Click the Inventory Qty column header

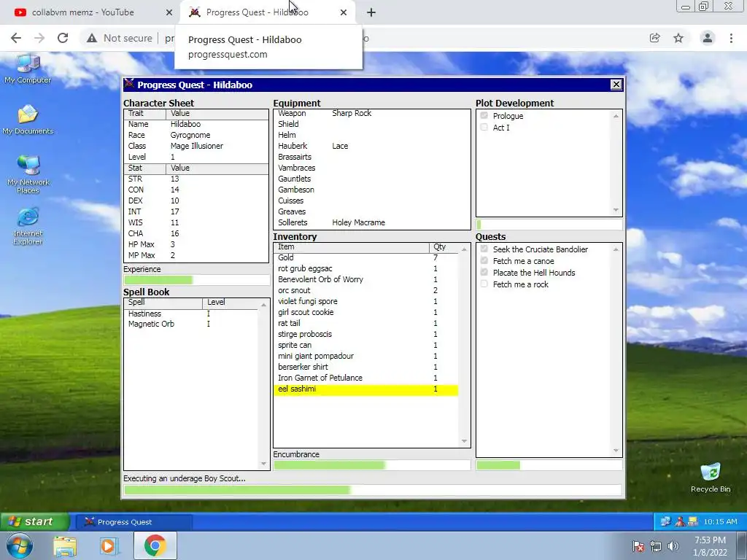click(444, 247)
